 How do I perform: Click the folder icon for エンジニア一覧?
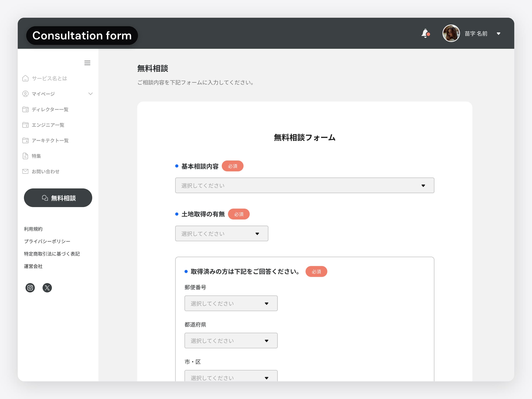click(25, 125)
